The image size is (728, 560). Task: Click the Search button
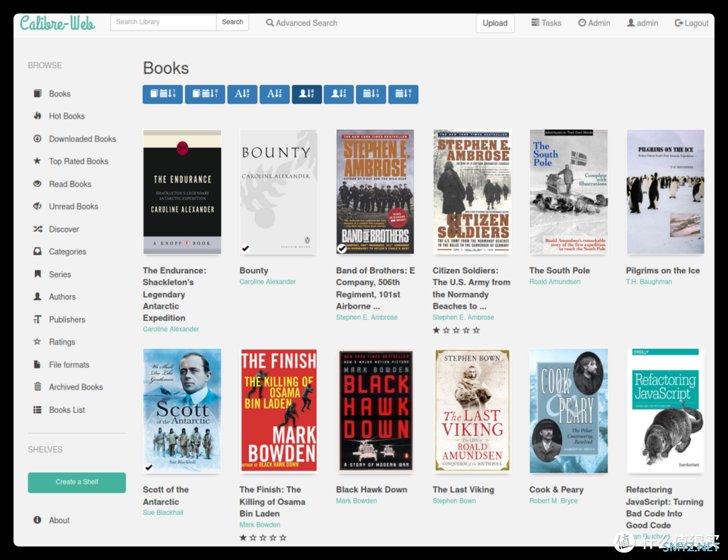coord(233,22)
